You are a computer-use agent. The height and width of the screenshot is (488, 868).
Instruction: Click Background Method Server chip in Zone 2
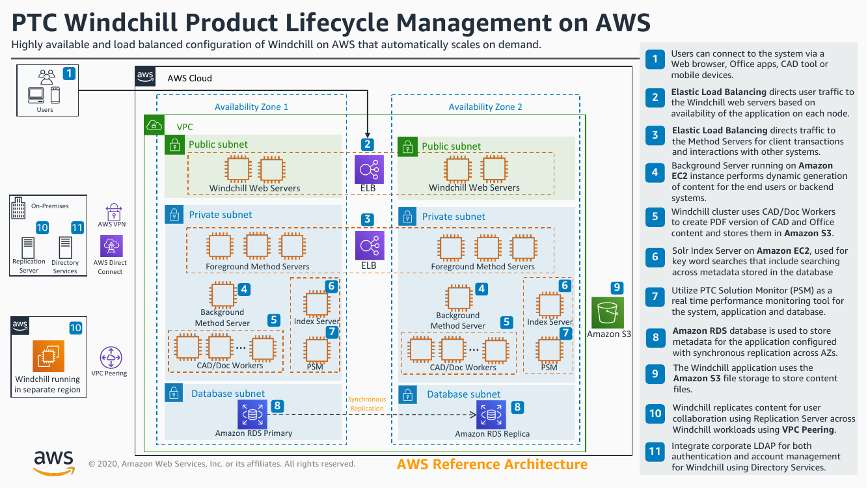458,297
